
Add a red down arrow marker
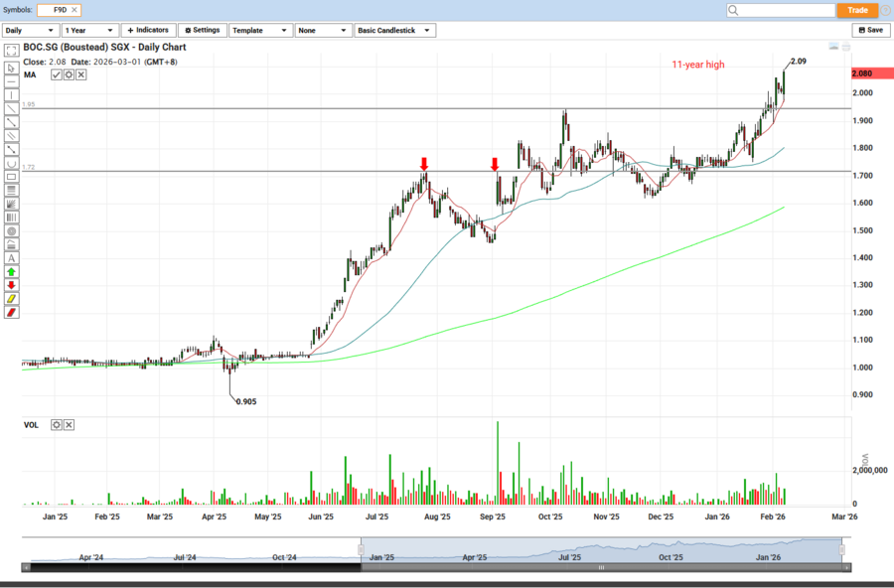(x=11, y=285)
